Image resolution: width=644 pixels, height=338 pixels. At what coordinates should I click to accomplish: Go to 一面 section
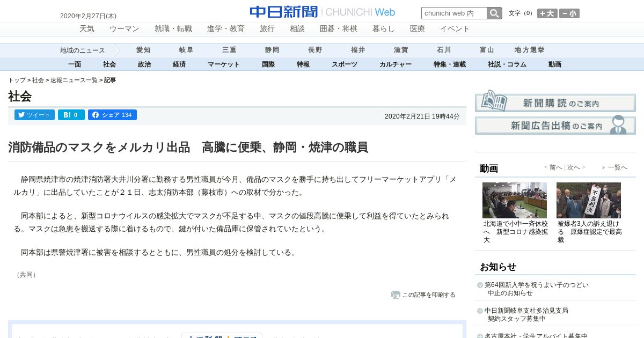click(75, 64)
